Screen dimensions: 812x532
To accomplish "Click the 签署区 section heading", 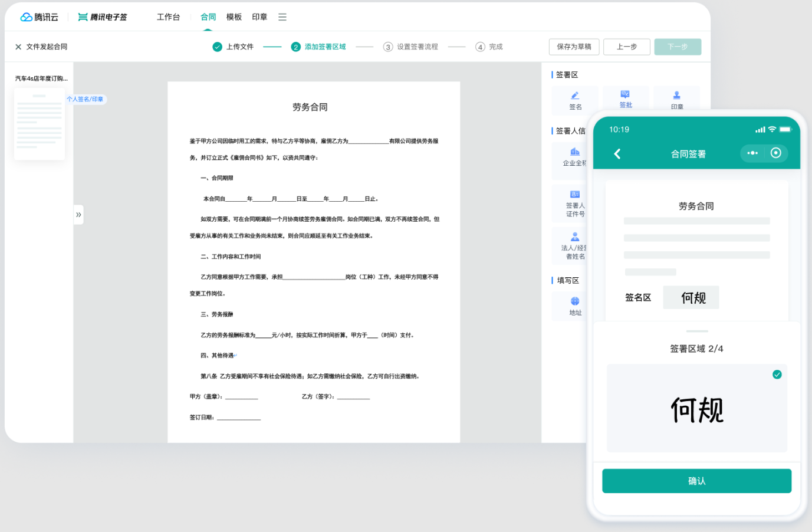I will (x=567, y=75).
